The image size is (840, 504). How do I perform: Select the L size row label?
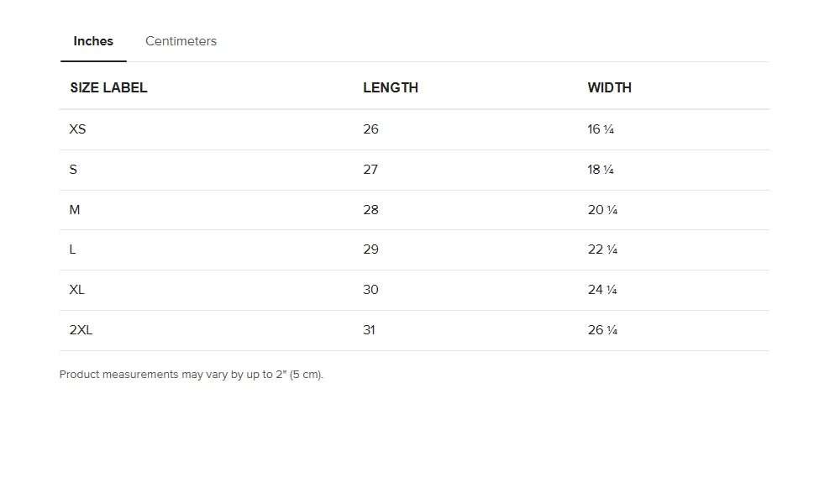(72, 249)
